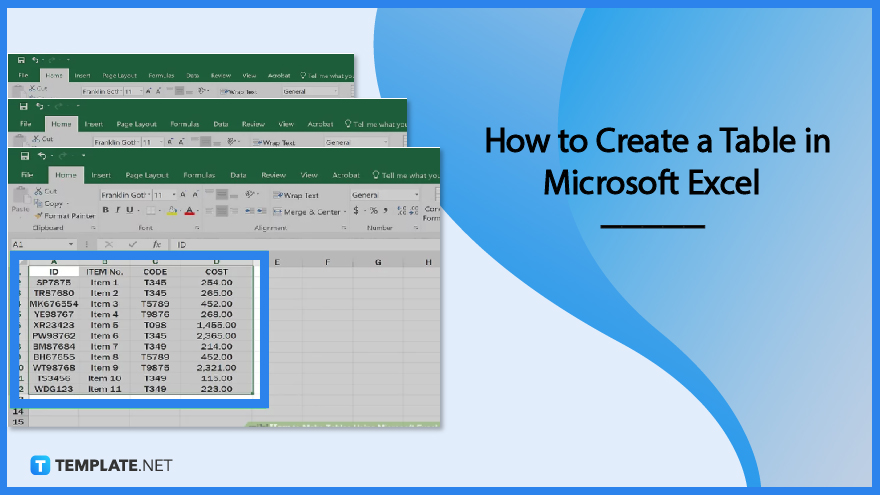Toggle Underline in front Excel window

pos(130,210)
